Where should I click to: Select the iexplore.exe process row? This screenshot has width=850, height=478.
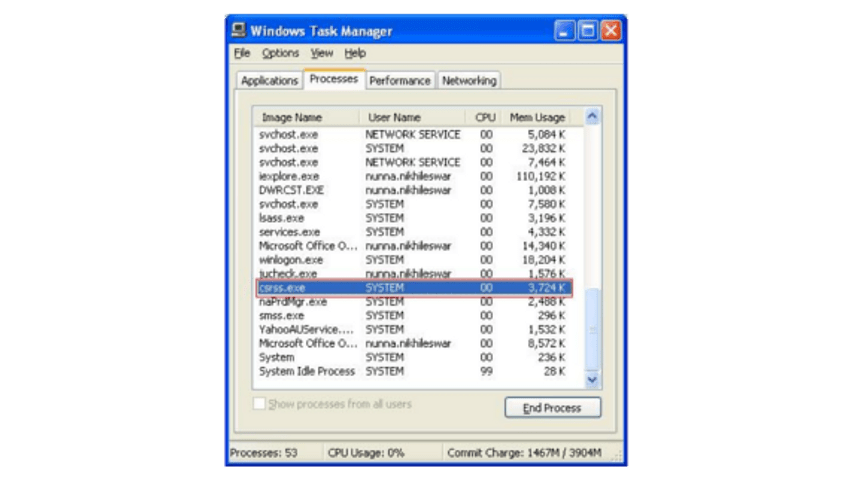coord(413,176)
